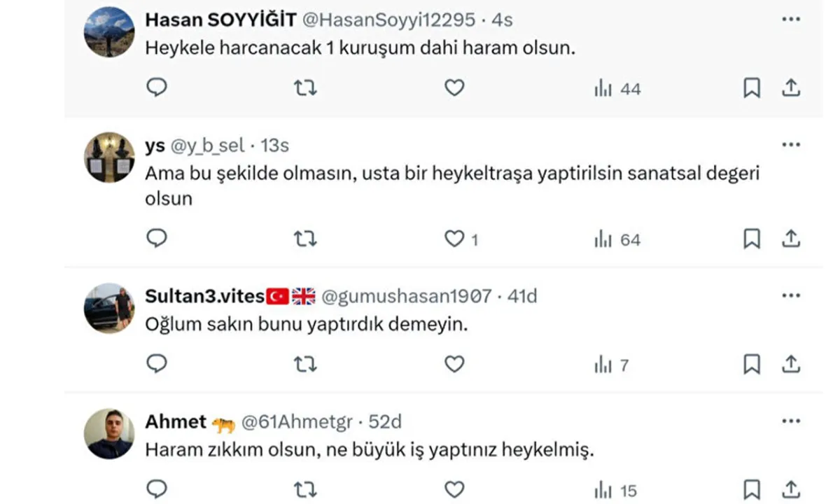
Task: Reply to Hasan SOYYİĞİT's tweet
Action: click(157, 87)
